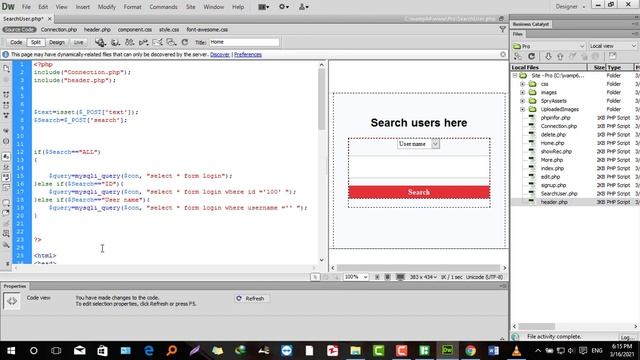Image resolution: width=640 pixels, height=360 pixels.
Task: Open the Local view dropdown
Action: [x=612, y=46]
